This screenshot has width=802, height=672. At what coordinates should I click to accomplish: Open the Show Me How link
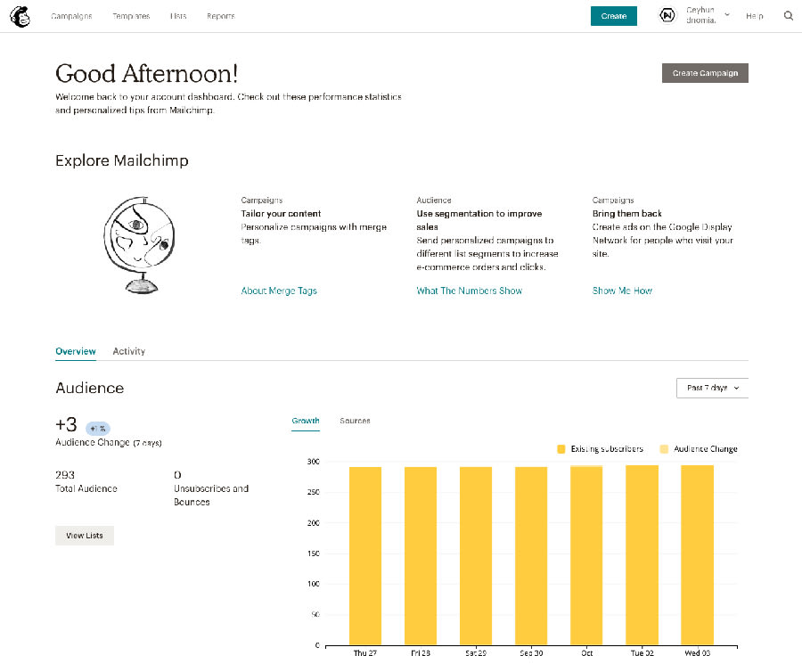tap(622, 291)
